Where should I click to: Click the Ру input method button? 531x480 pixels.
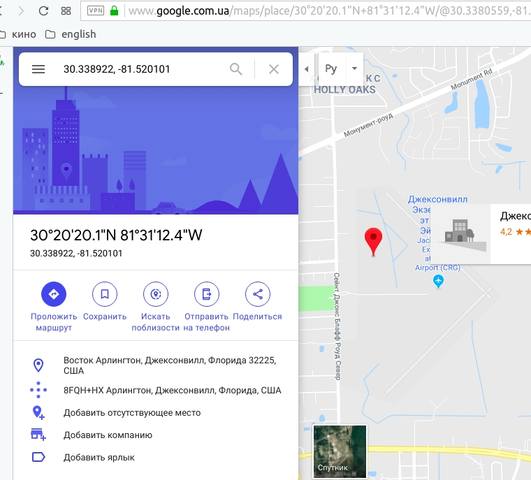[331, 69]
